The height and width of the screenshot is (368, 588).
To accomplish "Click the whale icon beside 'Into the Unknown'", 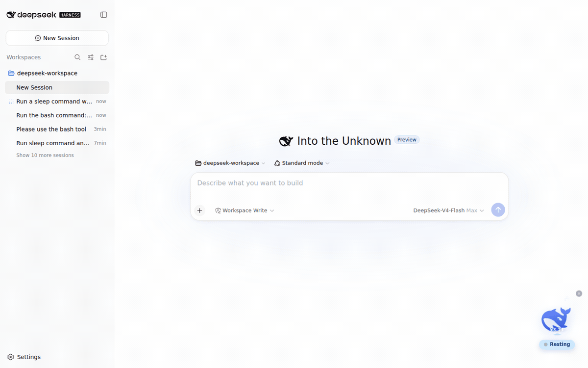I will [286, 141].
